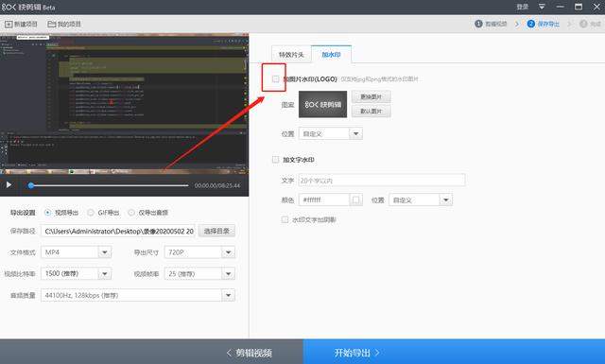Click the 开始导出 button
Screen dimensions: 605x364
pyautogui.click(x=454, y=352)
